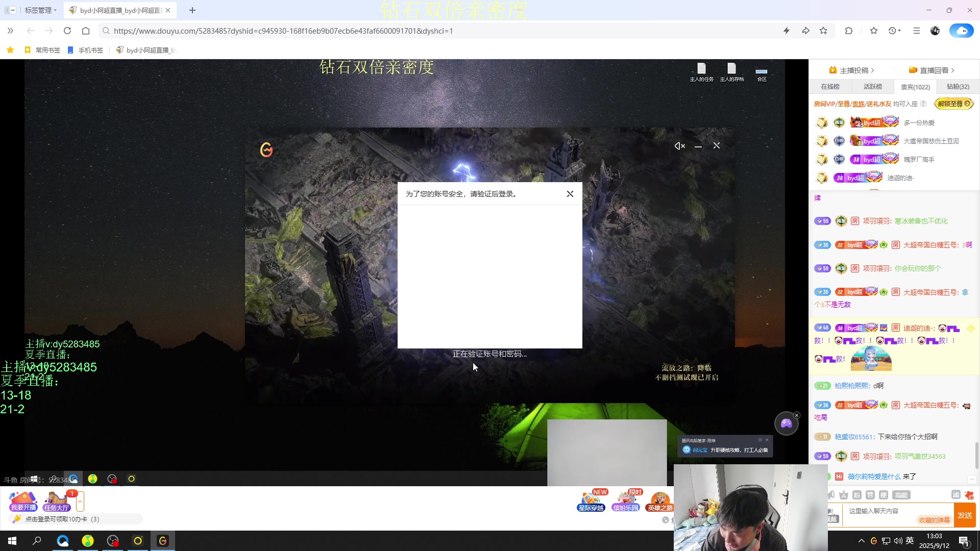Bookmark this page with the star icon

[823, 31]
